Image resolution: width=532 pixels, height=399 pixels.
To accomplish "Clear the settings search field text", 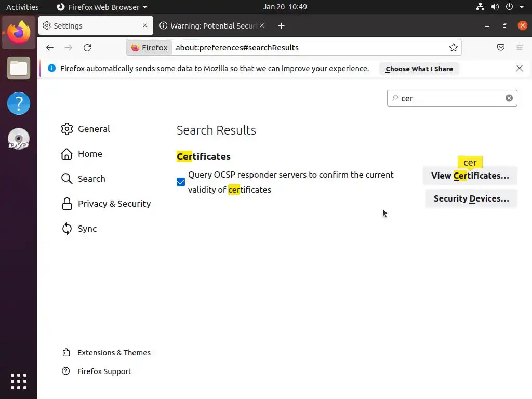I will click(x=509, y=98).
